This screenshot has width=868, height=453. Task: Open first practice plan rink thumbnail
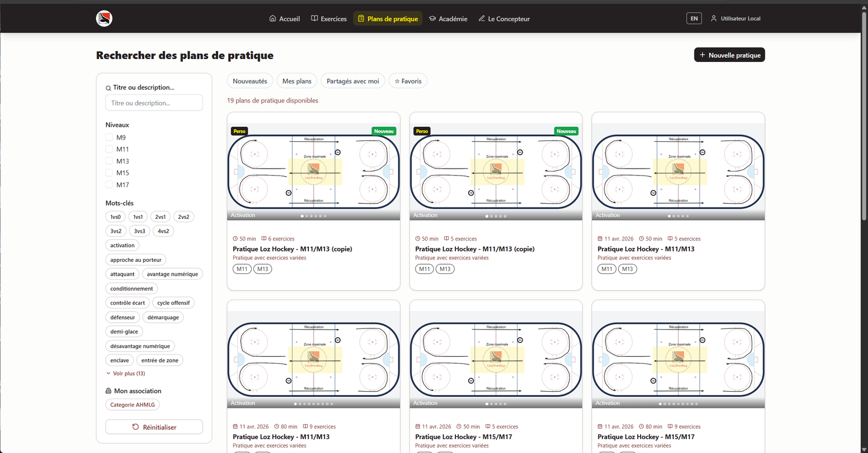[313, 171]
